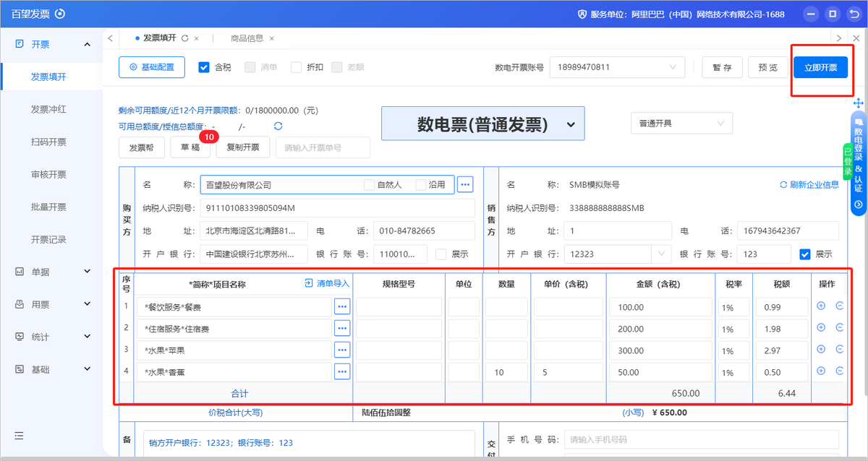
Task: Click the blue move-arrows icon above 数电登录 panel
Action: [859, 103]
